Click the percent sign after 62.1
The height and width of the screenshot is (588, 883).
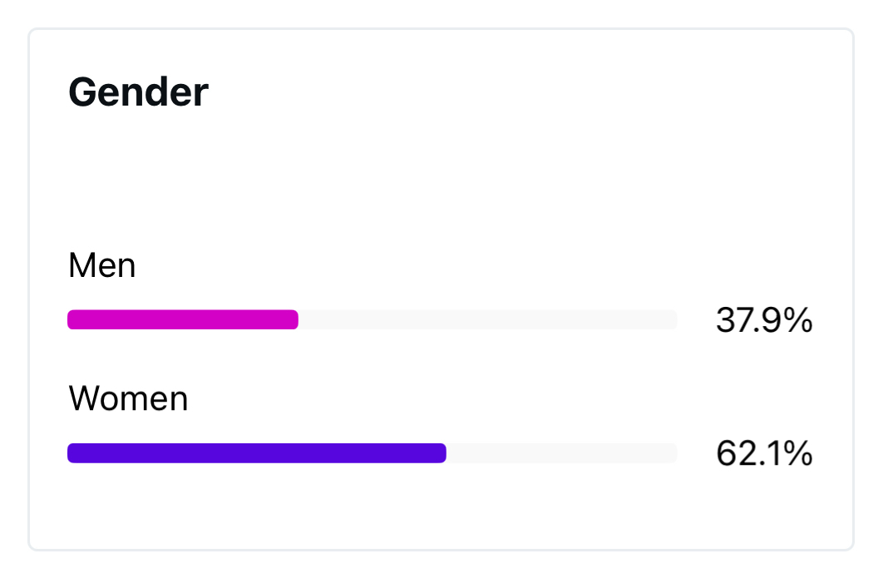pyautogui.click(x=800, y=453)
